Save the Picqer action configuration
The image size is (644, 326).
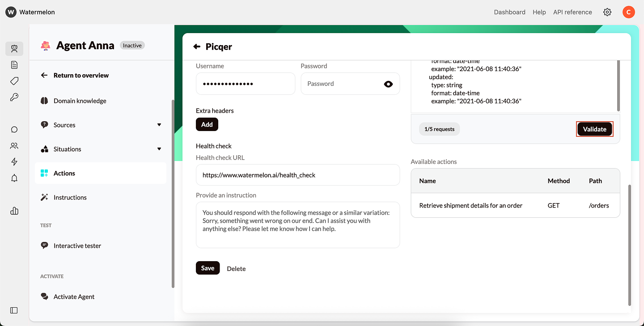click(208, 268)
